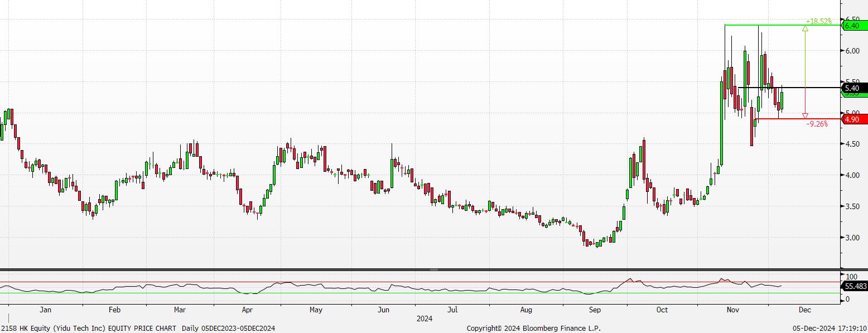Click the 05-Dec-2024 17:19:10 timestamp
Image resolution: width=868 pixels, height=333 pixels.
coord(831,329)
